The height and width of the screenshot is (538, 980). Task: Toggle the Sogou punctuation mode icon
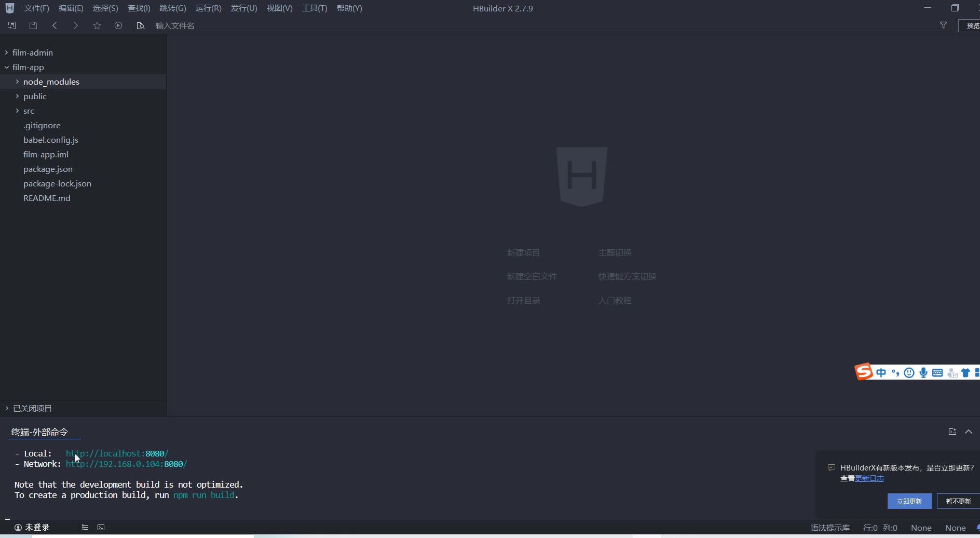[x=895, y=372]
